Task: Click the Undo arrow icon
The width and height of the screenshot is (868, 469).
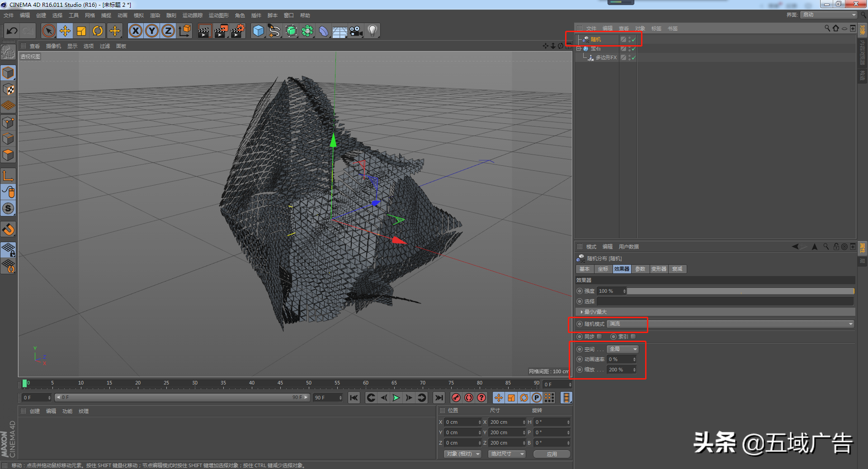Action: pyautogui.click(x=12, y=31)
